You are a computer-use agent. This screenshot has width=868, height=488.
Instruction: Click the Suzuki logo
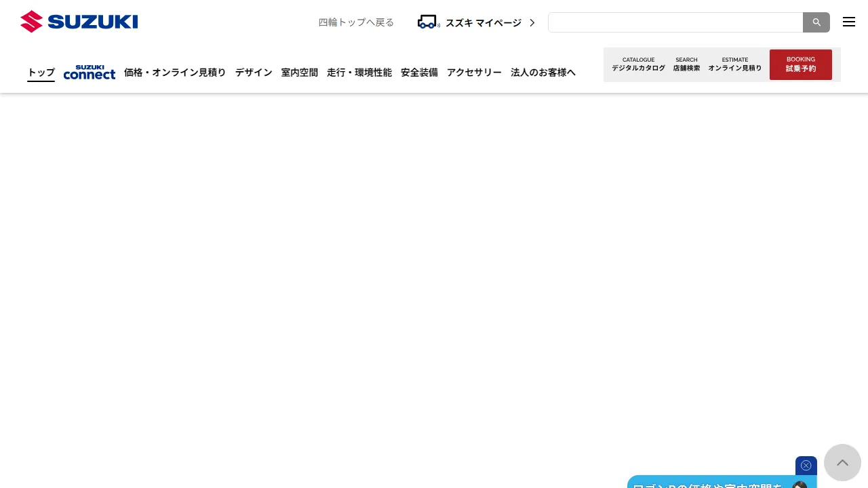(79, 22)
